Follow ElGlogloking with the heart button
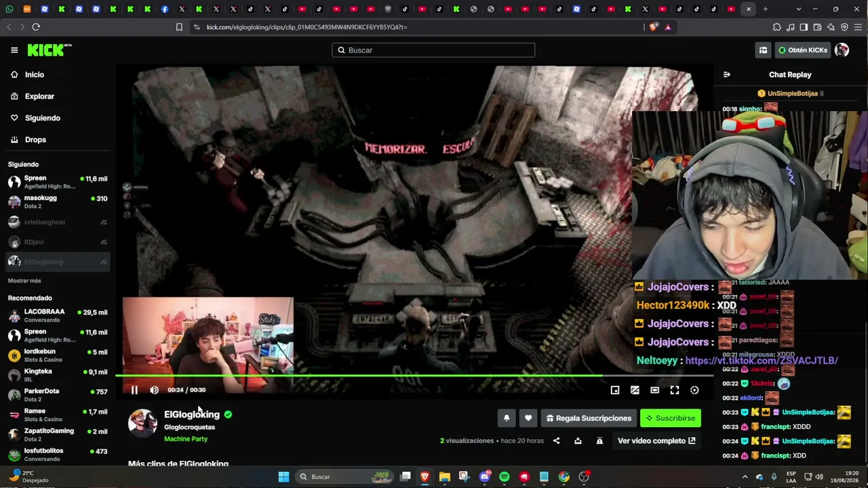The height and width of the screenshot is (488, 868). (x=528, y=418)
